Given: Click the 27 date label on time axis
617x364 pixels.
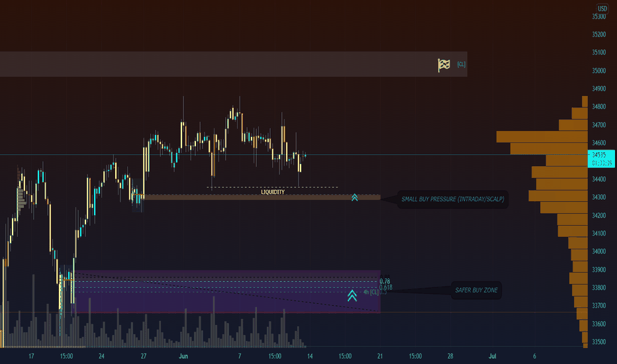Looking at the screenshot, I should pos(144,356).
